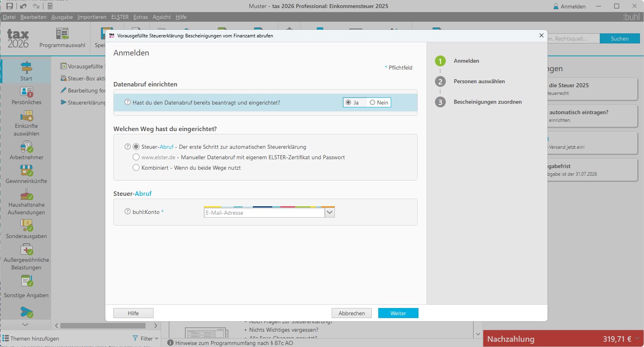This screenshot has width=644, height=347.
Task: Open the Extras menu
Action: click(x=141, y=17)
